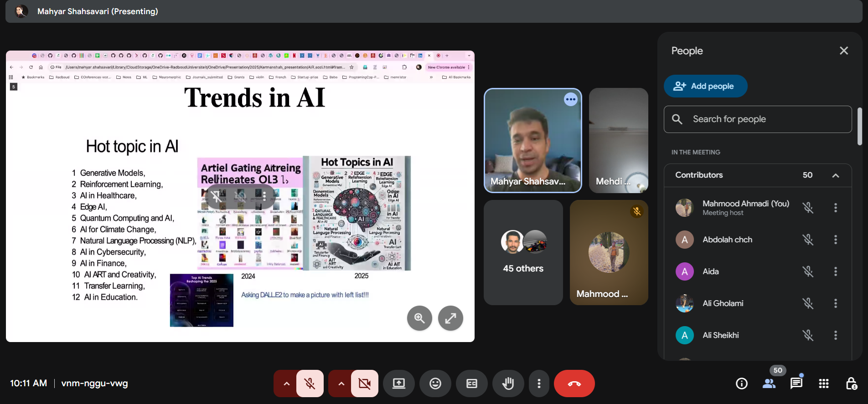Open audio settings arrow beside microphone
This screenshot has height=404, width=868.
(x=286, y=384)
